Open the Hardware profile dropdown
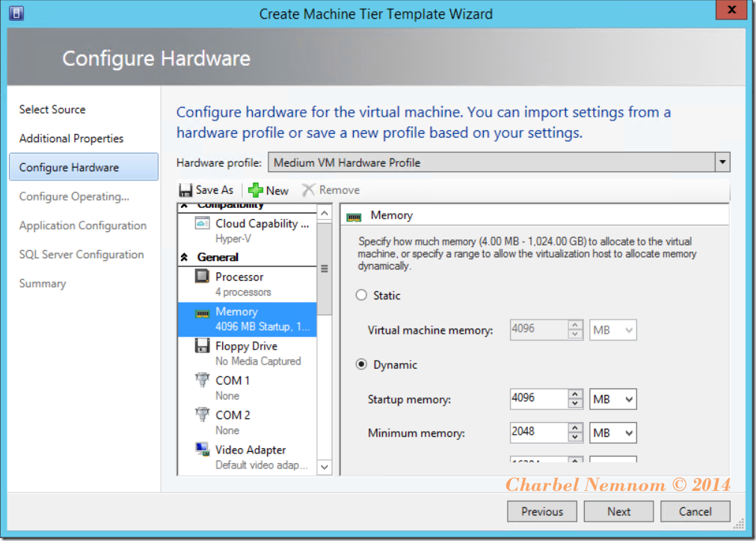Screen dimensions: 756x541 click(722, 162)
